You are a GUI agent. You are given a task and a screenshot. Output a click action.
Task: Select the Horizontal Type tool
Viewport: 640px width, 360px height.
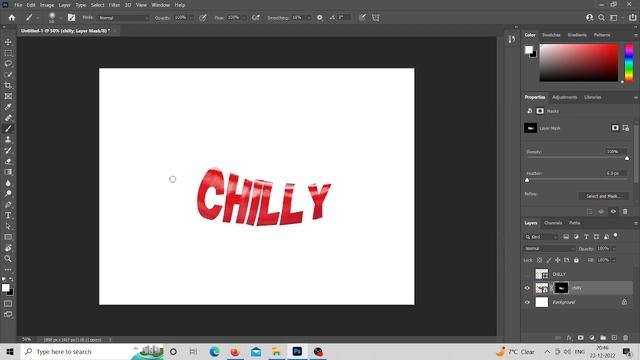click(x=8, y=216)
